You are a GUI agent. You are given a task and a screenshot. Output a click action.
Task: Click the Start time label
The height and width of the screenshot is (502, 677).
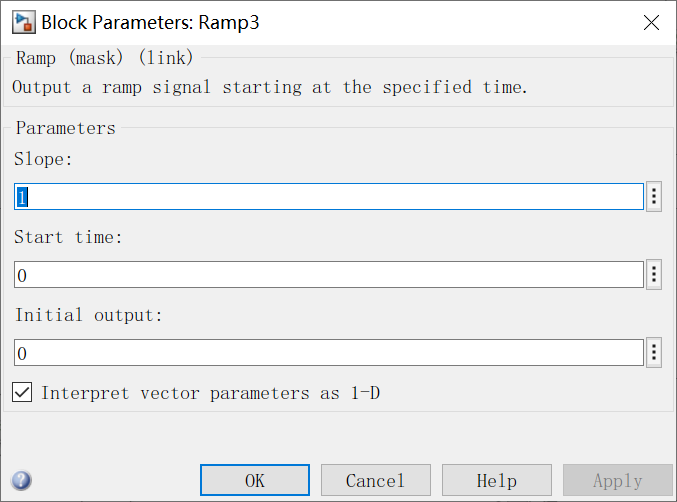[68, 237]
